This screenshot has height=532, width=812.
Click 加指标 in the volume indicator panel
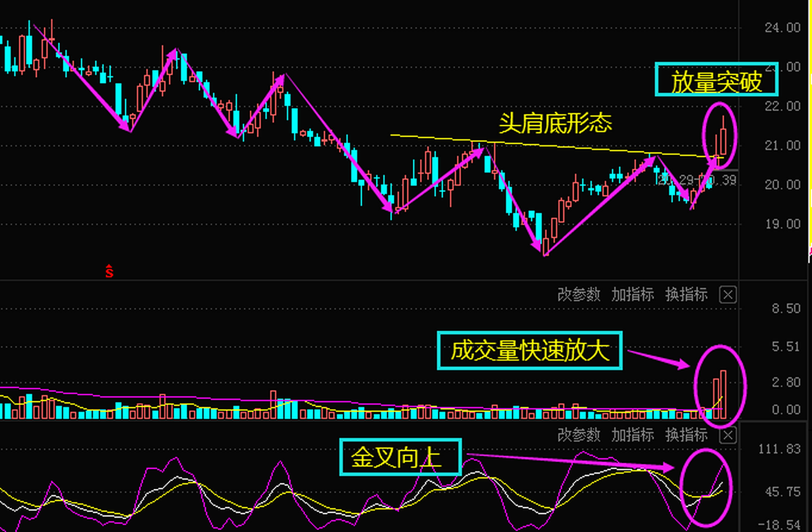[x=632, y=295]
